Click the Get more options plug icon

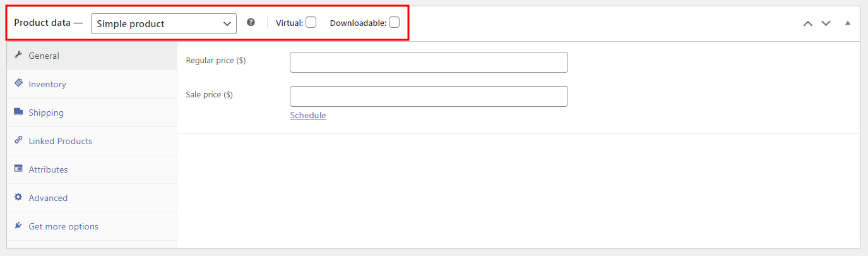coord(18,226)
